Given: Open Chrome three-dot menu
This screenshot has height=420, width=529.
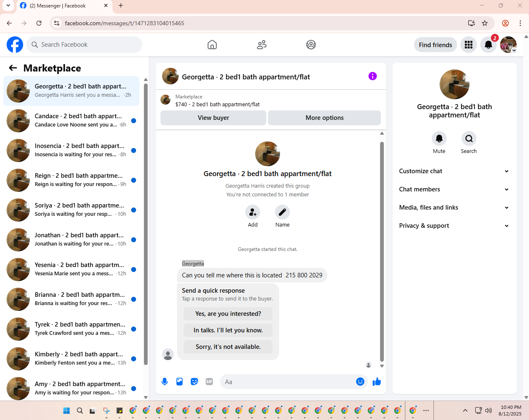Looking at the screenshot, I should (x=520, y=23).
